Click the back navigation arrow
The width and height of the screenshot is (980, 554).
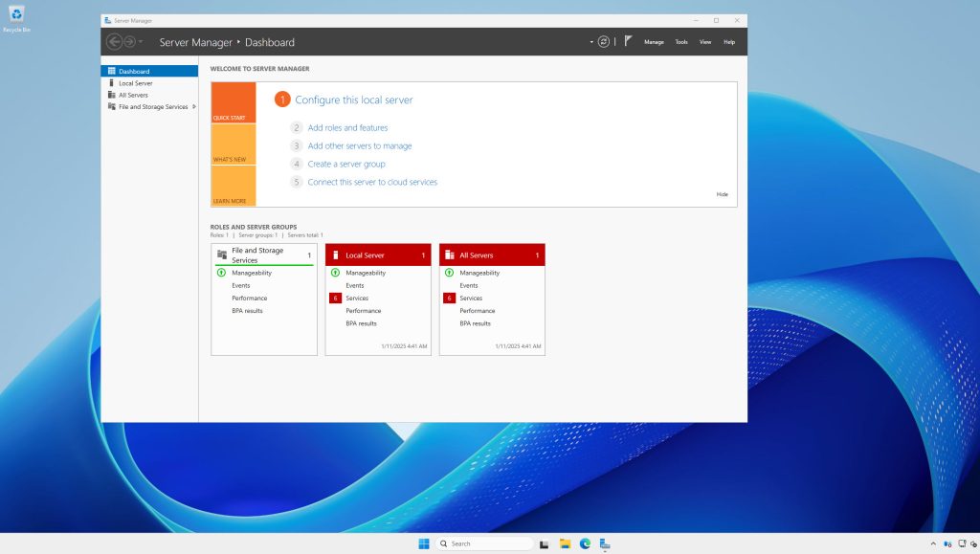114,42
